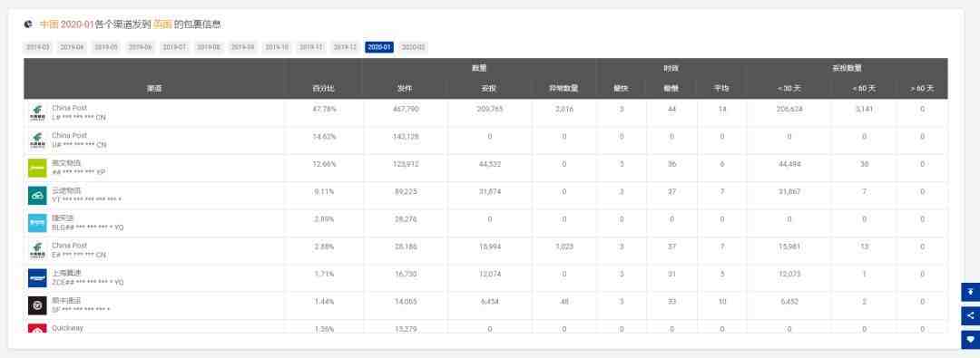Image resolution: width=980 pixels, height=358 pixels.
Task: Click the pie chart icon beside the title
Action: coord(28,24)
